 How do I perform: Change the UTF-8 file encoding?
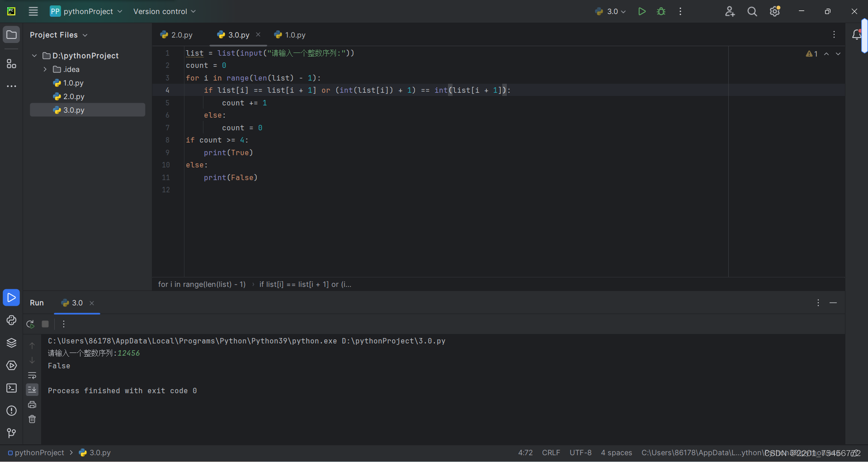(580, 452)
